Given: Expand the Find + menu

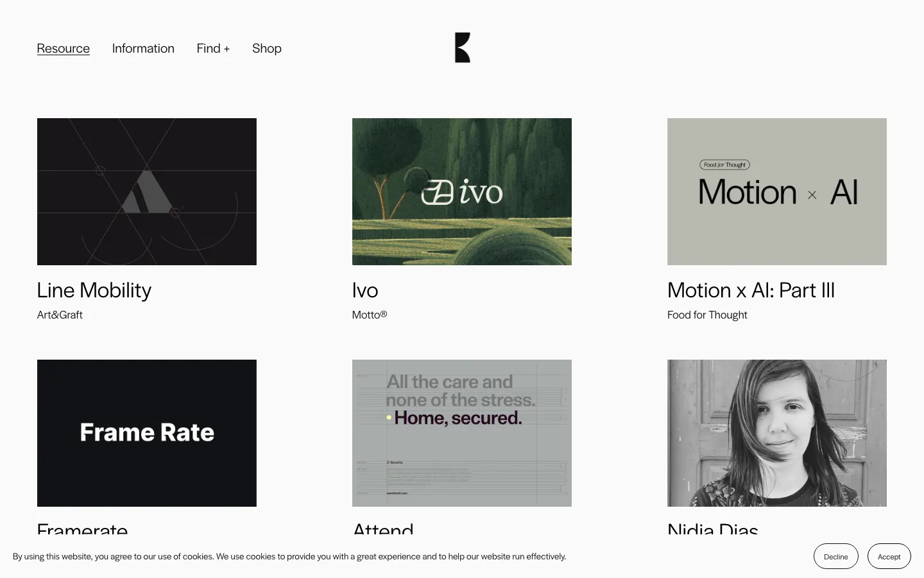Looking at the screenshot, I should (213, 48).
